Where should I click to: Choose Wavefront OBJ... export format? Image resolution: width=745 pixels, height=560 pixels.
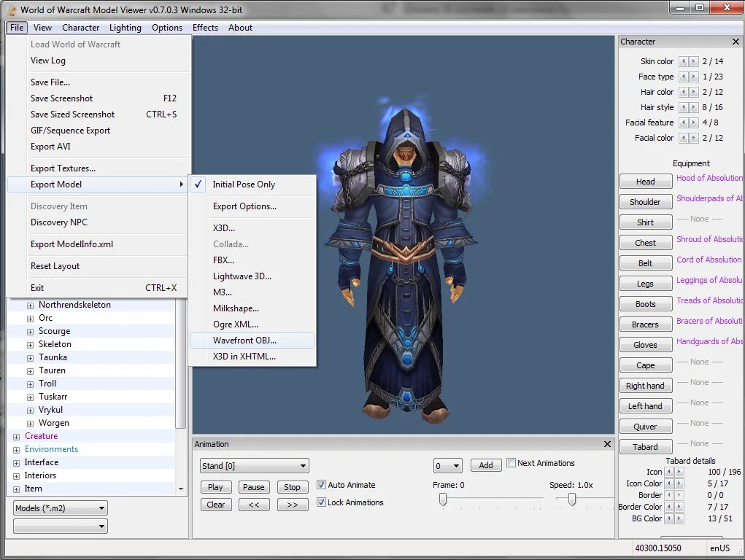[252, 341]
